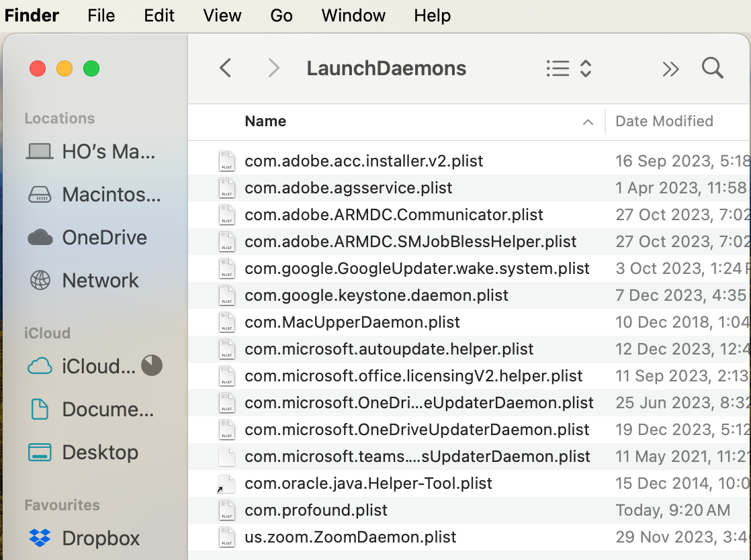
Task: Sort by Date Modified column header
Action: 664,122
